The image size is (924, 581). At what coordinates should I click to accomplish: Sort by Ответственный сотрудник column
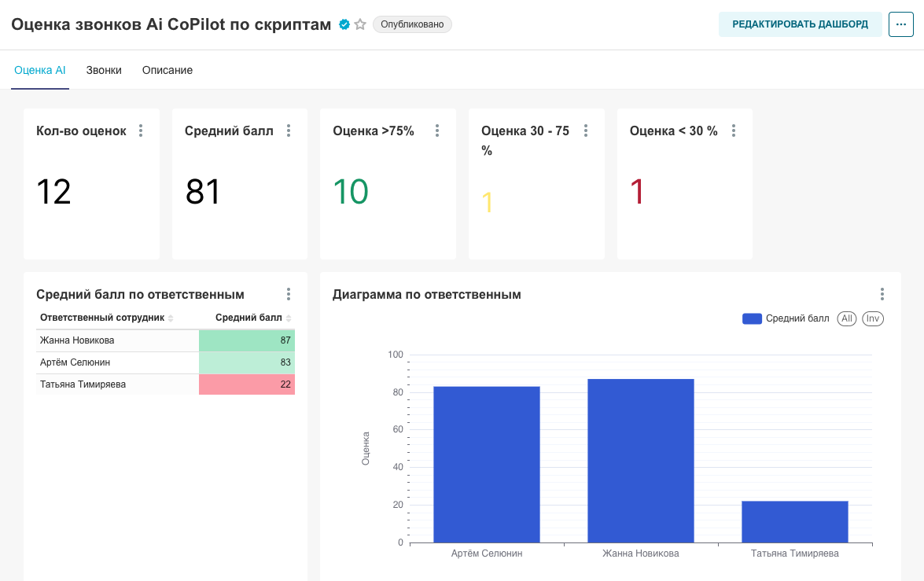pos(107,318)
